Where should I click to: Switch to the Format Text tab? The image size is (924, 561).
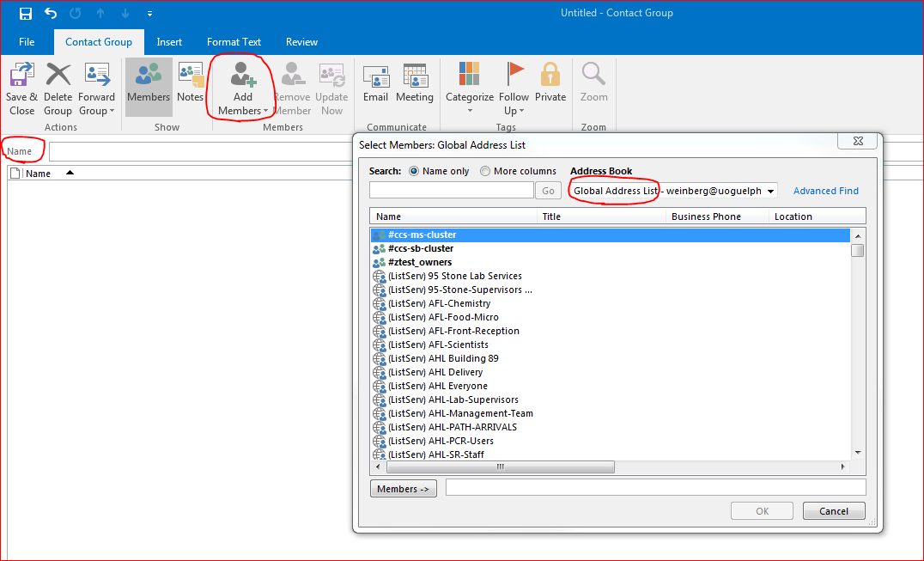pos(233,41)
